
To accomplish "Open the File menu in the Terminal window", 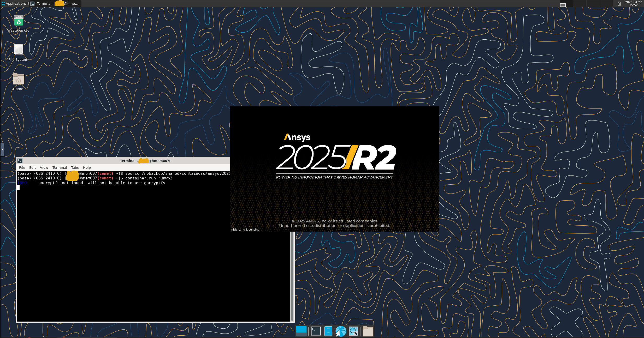I will 22,167.
